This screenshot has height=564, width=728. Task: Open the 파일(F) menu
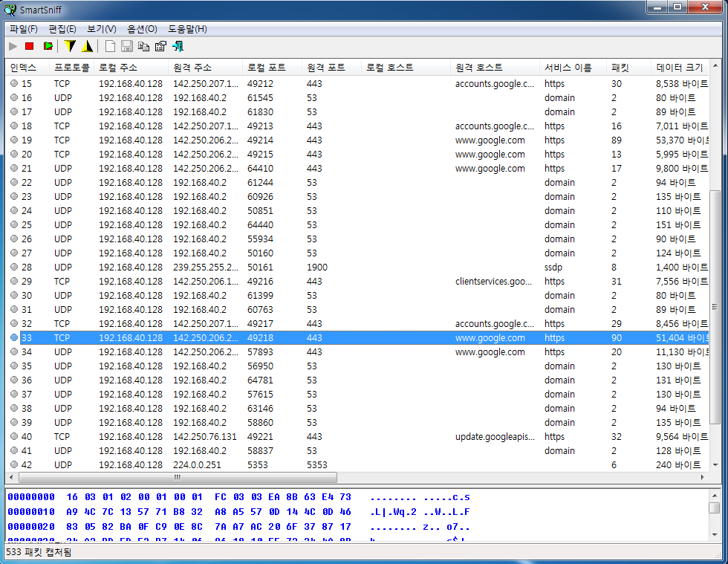click(x=24, y=29)
